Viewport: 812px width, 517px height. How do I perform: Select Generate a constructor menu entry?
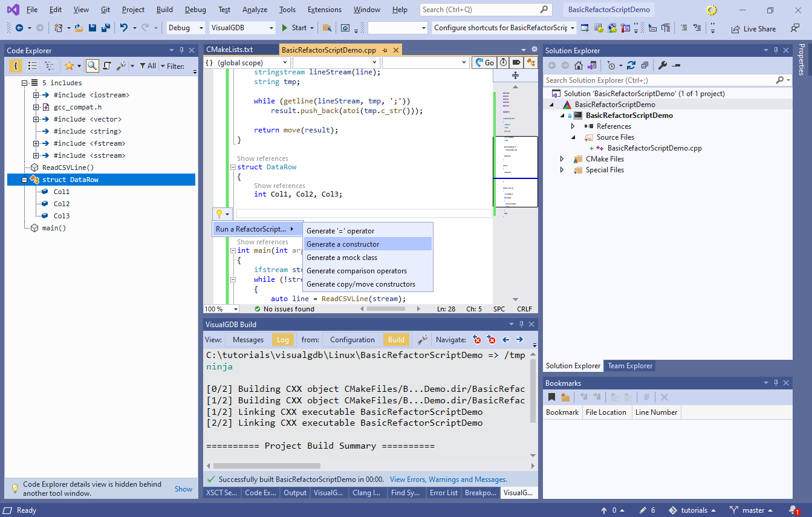click(368, 244)
